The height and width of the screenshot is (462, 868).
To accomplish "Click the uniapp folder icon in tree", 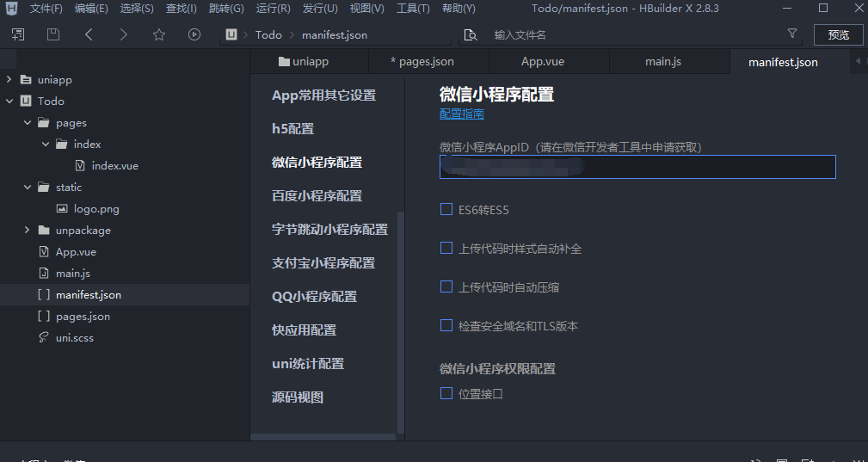I will (x=26, y=80).
